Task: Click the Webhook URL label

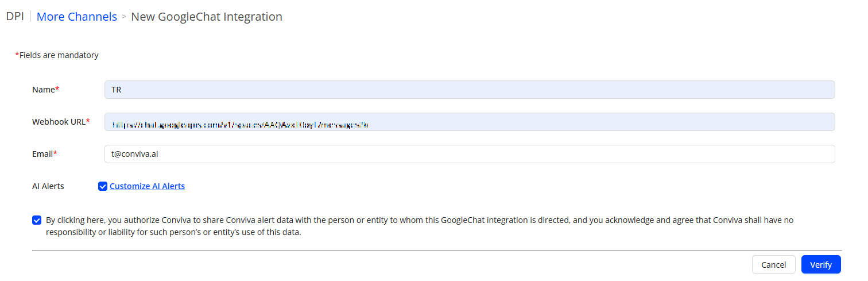Action: pos(59,122)
